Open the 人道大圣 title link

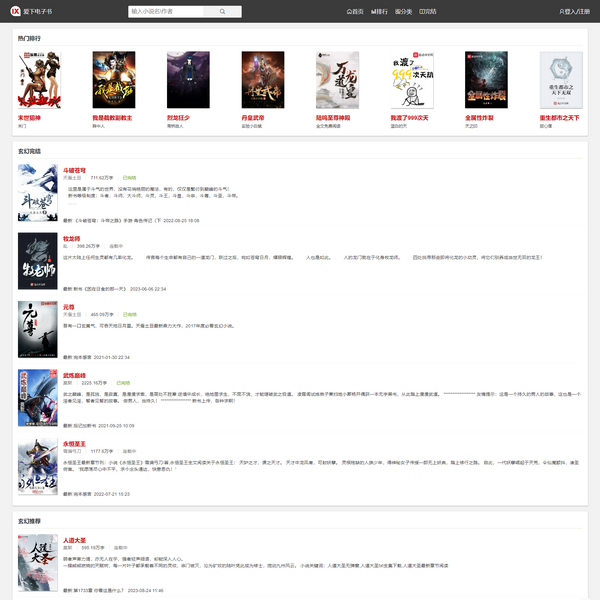75,539
